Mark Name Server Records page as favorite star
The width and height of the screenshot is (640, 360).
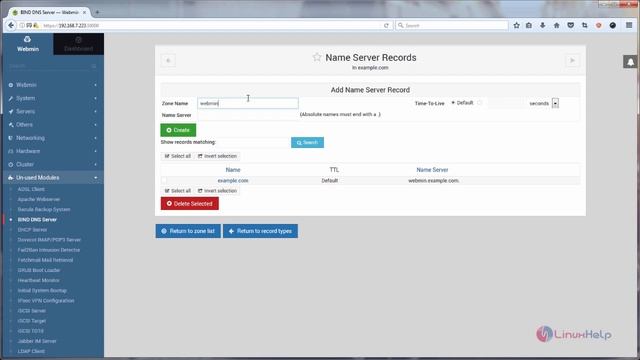317,57
